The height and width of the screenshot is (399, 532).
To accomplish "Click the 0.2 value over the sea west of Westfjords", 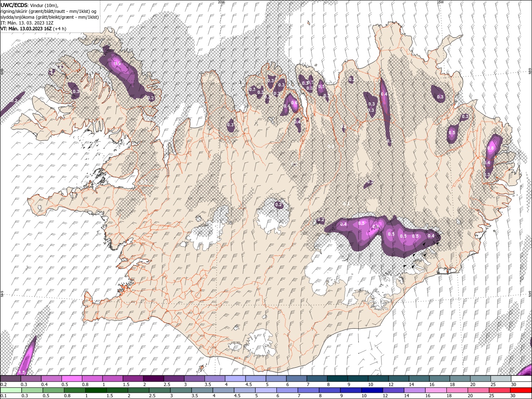I will click(14, 101).
